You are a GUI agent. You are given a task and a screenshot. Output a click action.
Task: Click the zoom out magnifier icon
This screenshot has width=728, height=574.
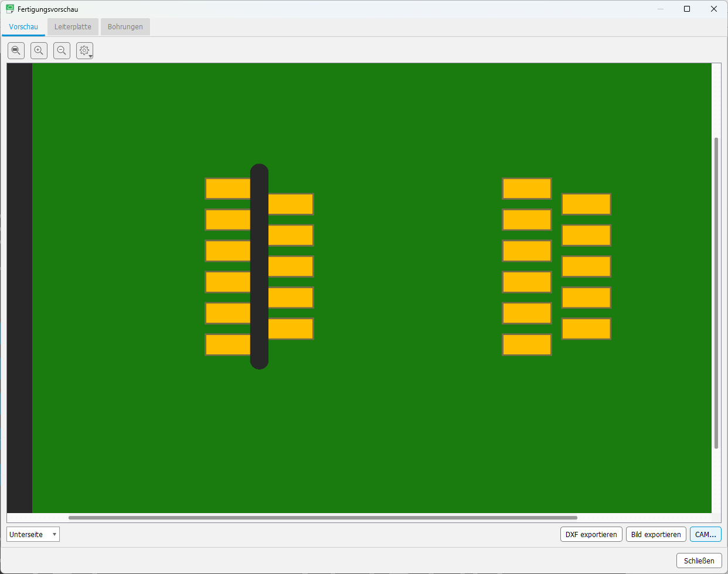pyautogui.click(x=62, y=51)
